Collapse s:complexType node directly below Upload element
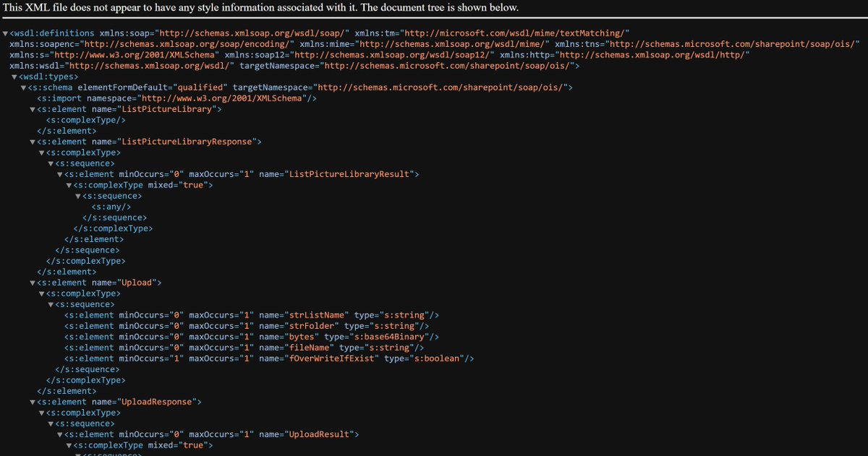The width and height of the screenshot is (868, 456). tap(42, 293)
